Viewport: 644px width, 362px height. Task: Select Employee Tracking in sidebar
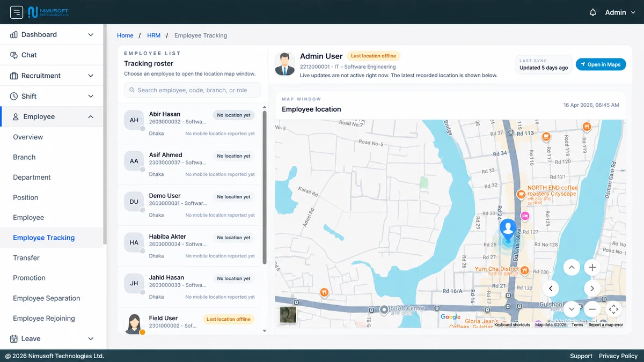tap(52, 238)
